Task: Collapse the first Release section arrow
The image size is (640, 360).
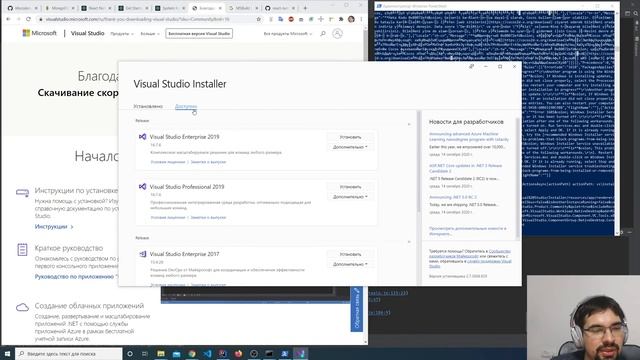Action: click(x=409, y=124)
